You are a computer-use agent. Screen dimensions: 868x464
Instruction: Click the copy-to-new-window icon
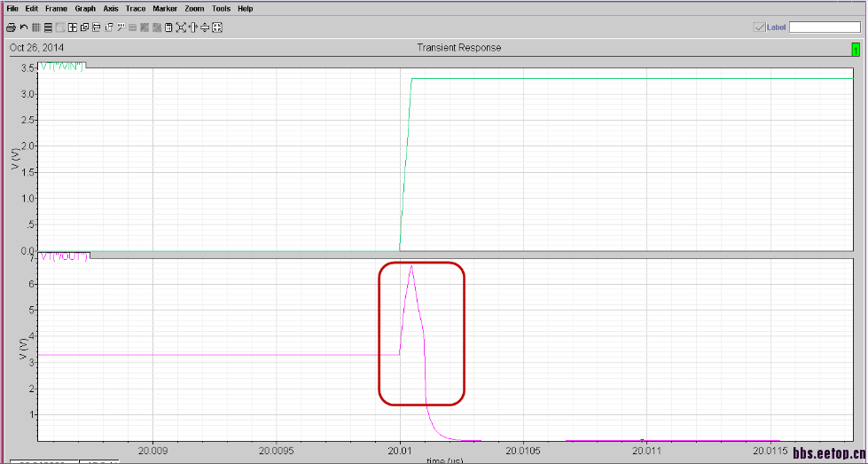[108, 28]
